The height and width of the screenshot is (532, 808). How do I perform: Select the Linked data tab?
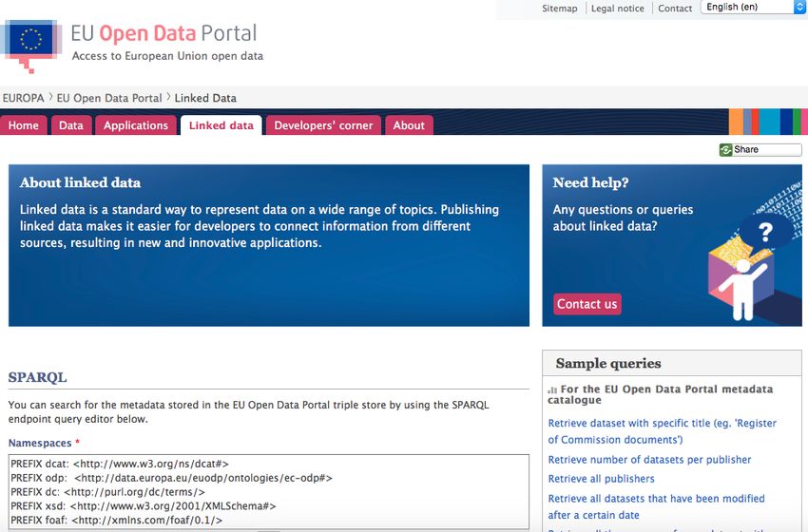pyautogui.click(x=221, y=125)
